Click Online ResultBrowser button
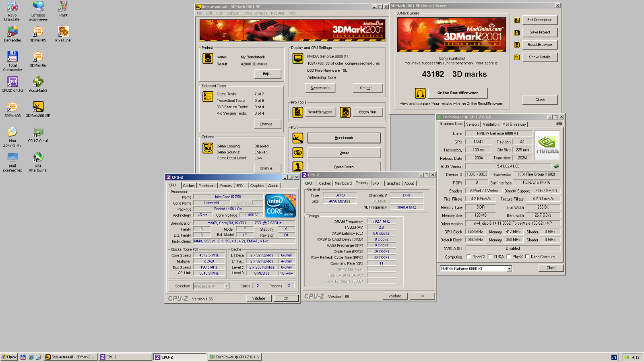Viewport: 644px width, 362px height. 458,93
